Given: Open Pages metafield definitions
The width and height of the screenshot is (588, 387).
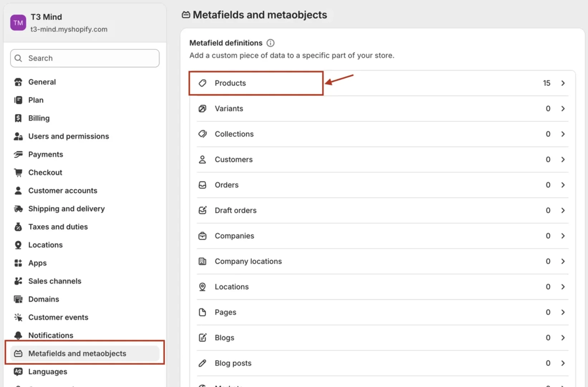Looking at the screenshot, I should 383,312.
